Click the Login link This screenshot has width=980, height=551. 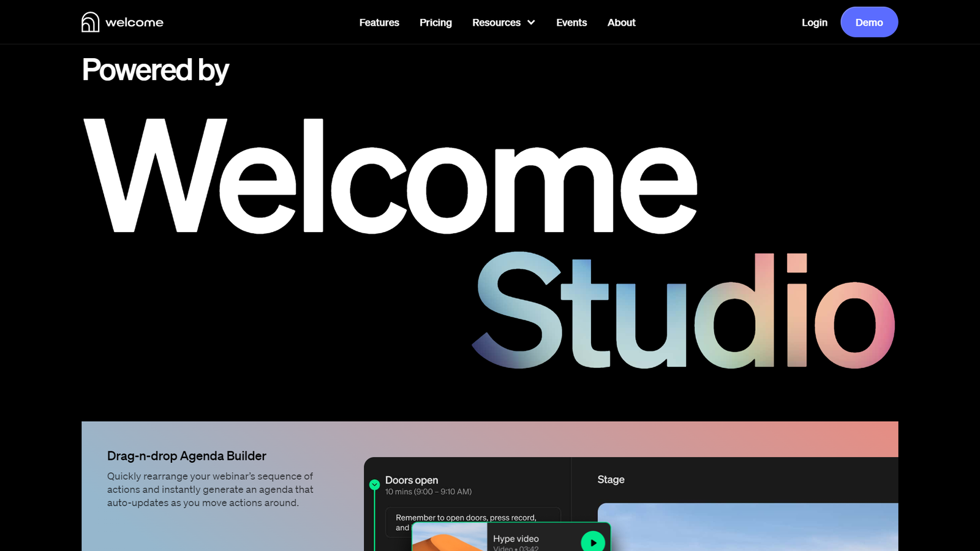814,23
